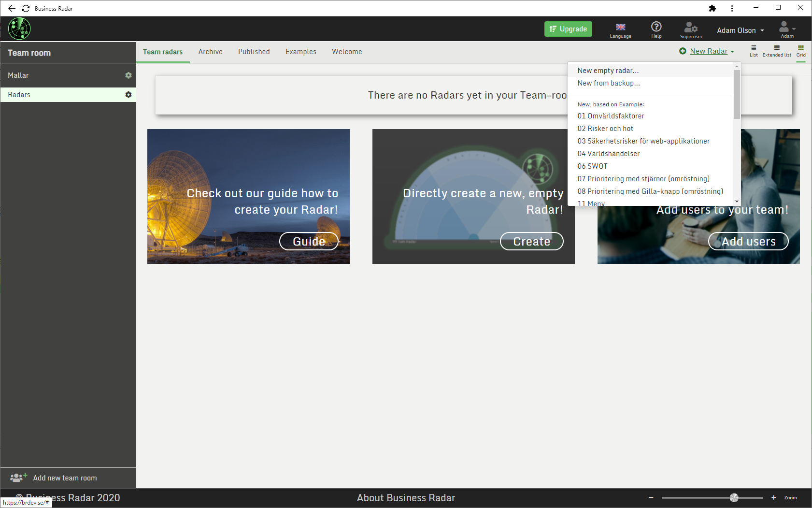Click Add new team room
This screenshot has width=812, height=508.
[x=54, y=478]
